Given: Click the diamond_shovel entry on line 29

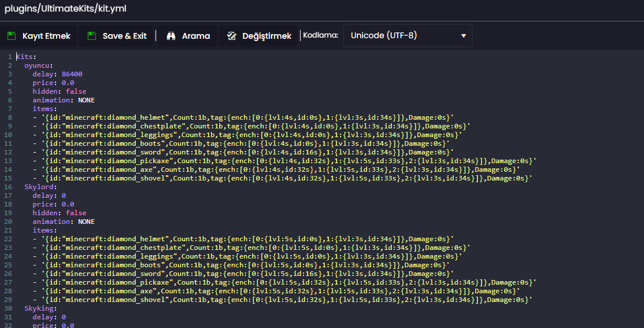Looking at the screenshot, I should pyautogui.click(x=283, y=300).
